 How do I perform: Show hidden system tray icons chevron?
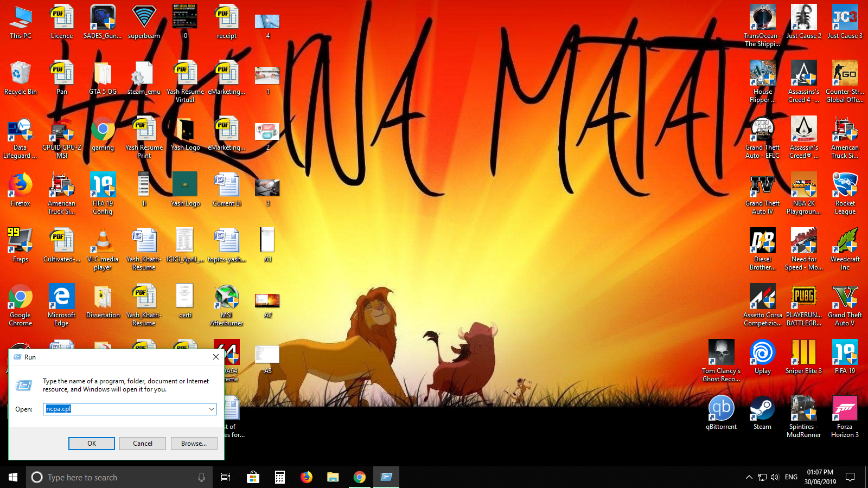pos(749,477)
